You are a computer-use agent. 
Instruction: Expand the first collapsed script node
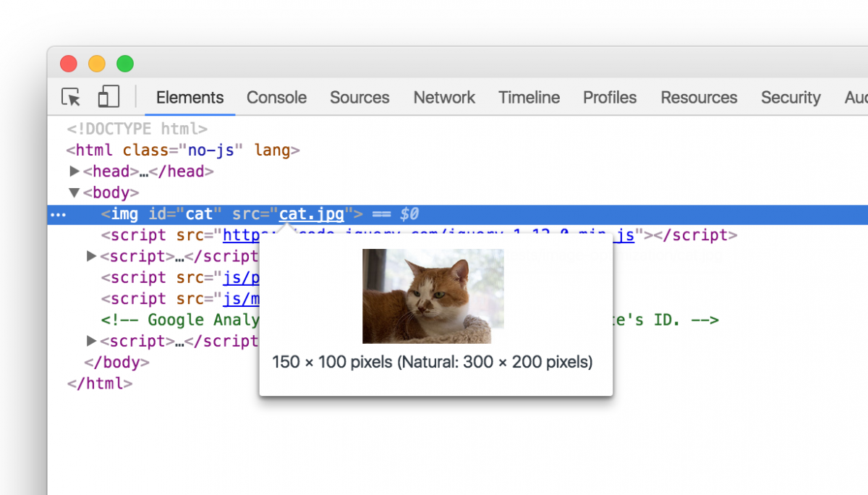(91, 256)
